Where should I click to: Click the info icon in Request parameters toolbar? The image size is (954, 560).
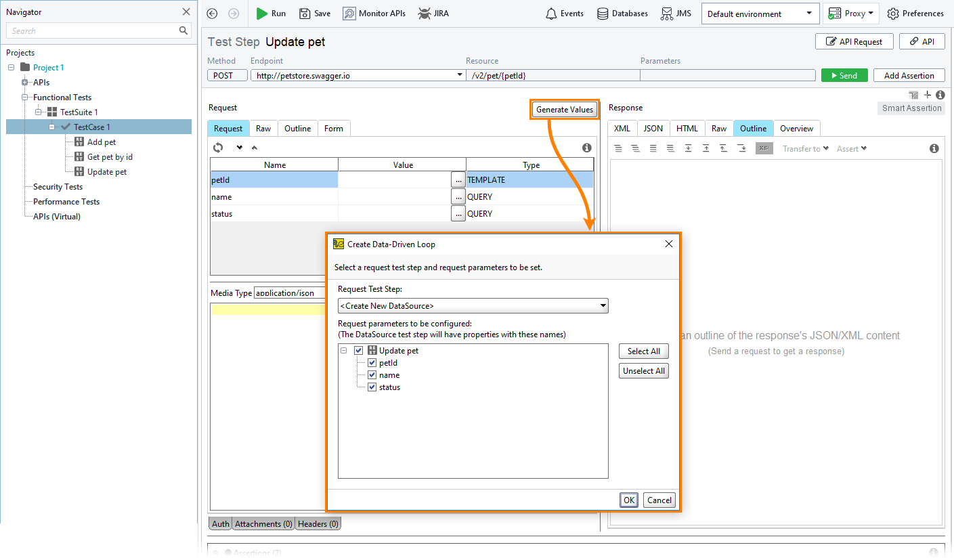587,148
